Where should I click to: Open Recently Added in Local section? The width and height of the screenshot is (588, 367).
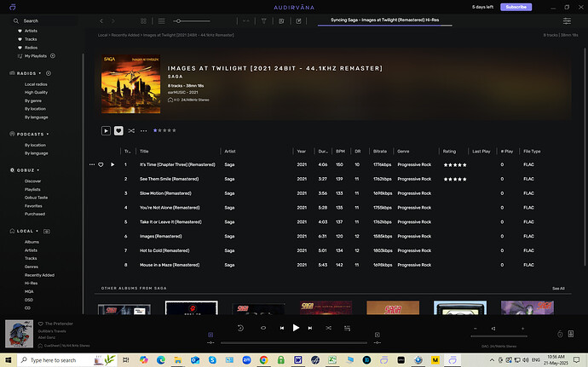point(39,275)
